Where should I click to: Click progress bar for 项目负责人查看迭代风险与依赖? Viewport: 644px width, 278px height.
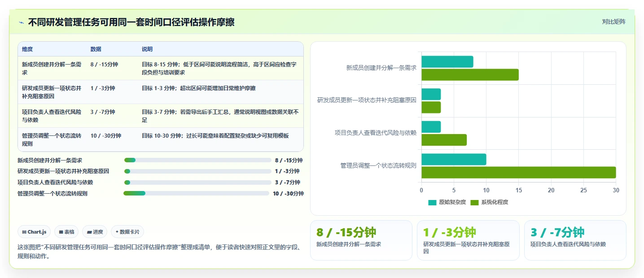pos(198,182)
